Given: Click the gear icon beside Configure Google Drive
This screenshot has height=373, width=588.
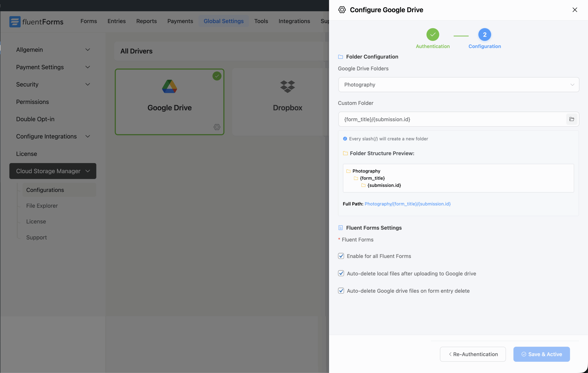Looking at the screenshot, I should 342,10.
